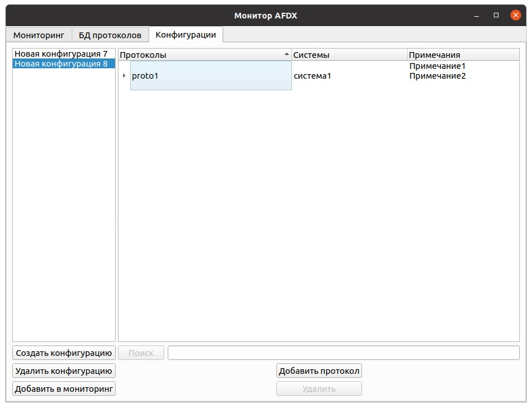Select Новая конфигурация 7 in list
This screenshot has height=408, width=532.
pos(64,54)
